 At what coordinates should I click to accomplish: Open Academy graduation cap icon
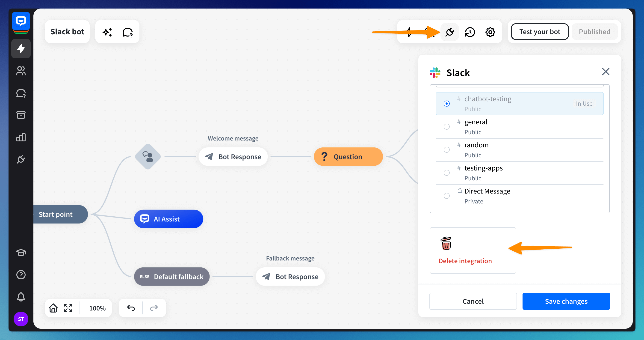(x=21, y=252)
